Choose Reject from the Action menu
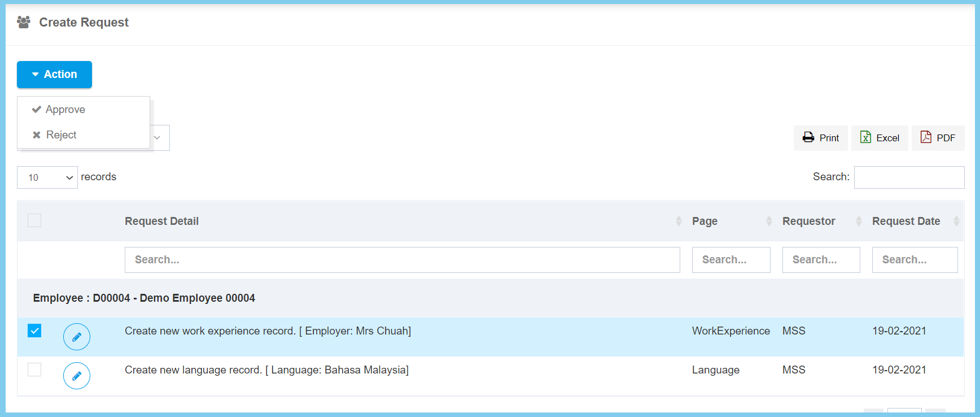The image size is (980, 417). 61,135
